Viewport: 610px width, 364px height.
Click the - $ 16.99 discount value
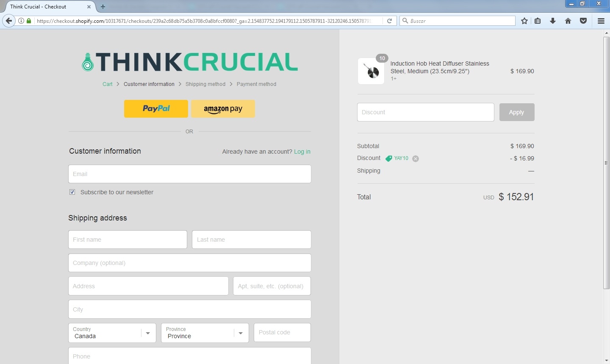point(522,158)
